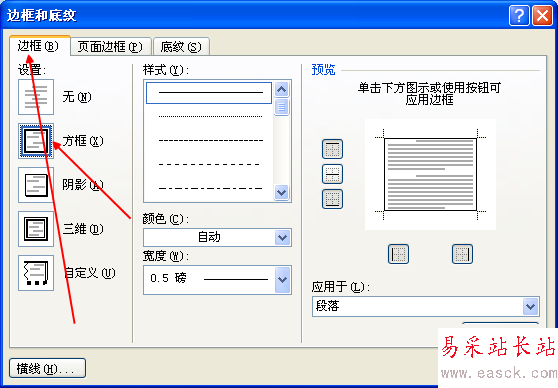Toggle the top border button in preview
Image resolution: width=558 pixels, height=388 pixels.
point(332,149)
